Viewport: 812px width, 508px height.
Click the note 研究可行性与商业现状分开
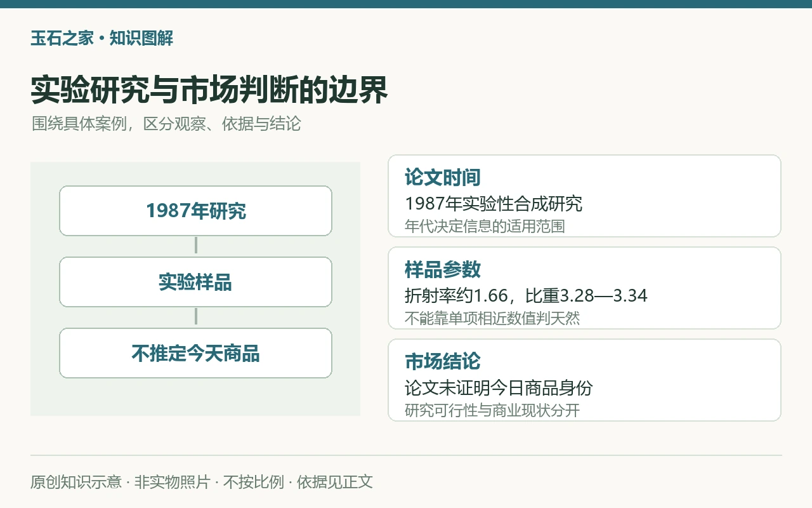point(492,410)
